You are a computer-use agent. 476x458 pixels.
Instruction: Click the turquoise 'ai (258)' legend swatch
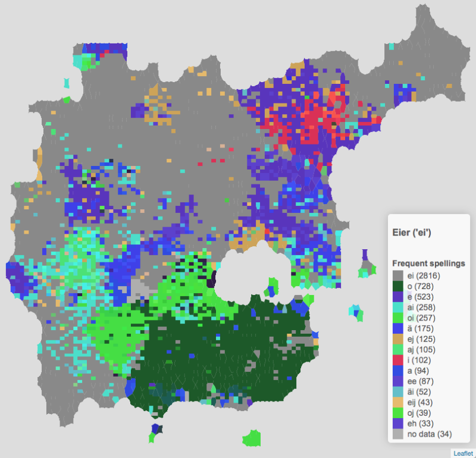pos(397,308)
